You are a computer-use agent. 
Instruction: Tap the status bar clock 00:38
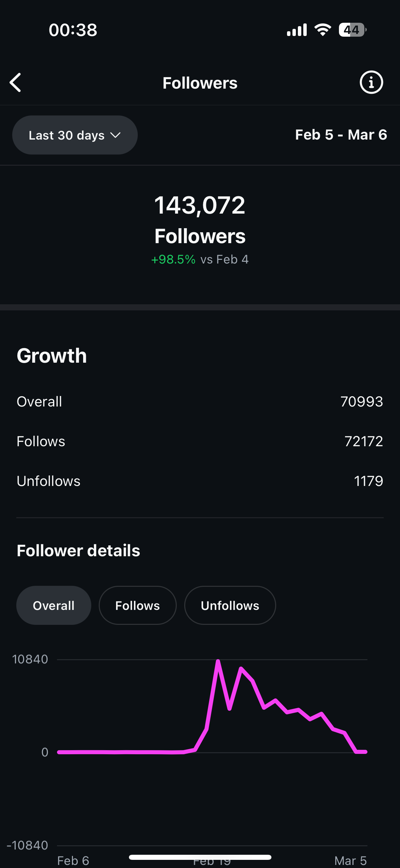[73, 30]
